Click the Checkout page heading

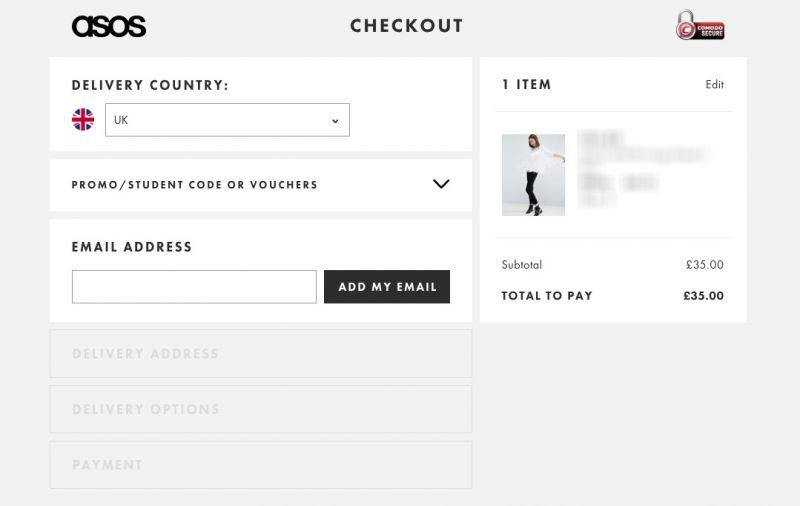point(407,26)
